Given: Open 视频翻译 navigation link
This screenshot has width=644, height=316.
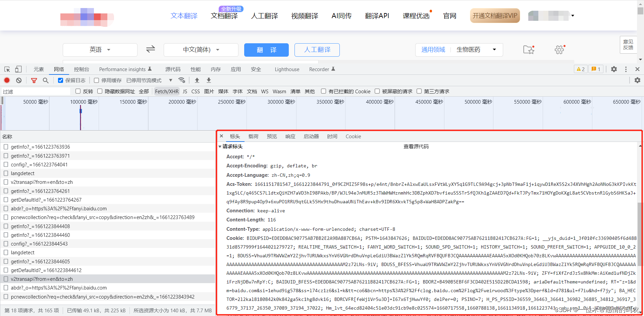Looking at the screenshot, I should [x=305, y=16].
